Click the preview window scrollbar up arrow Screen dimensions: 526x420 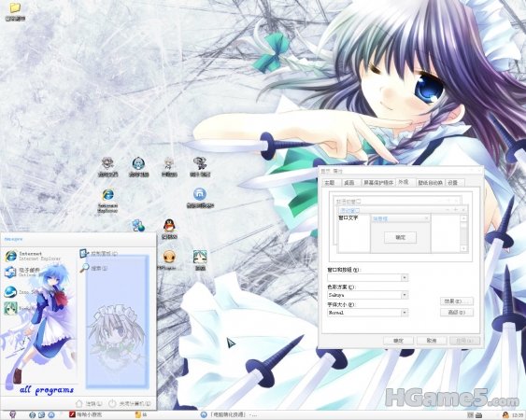[x=463, y=218]
